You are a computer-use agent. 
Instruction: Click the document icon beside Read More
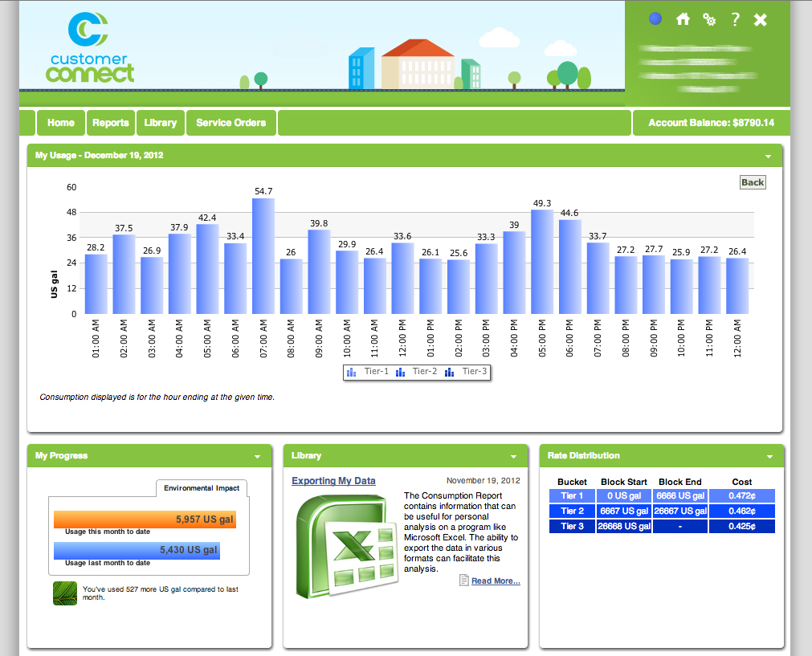(x=463, y=580)
